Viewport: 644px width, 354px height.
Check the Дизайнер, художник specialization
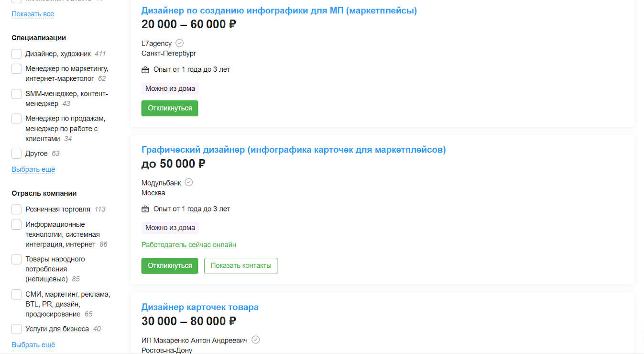point(16,54)
